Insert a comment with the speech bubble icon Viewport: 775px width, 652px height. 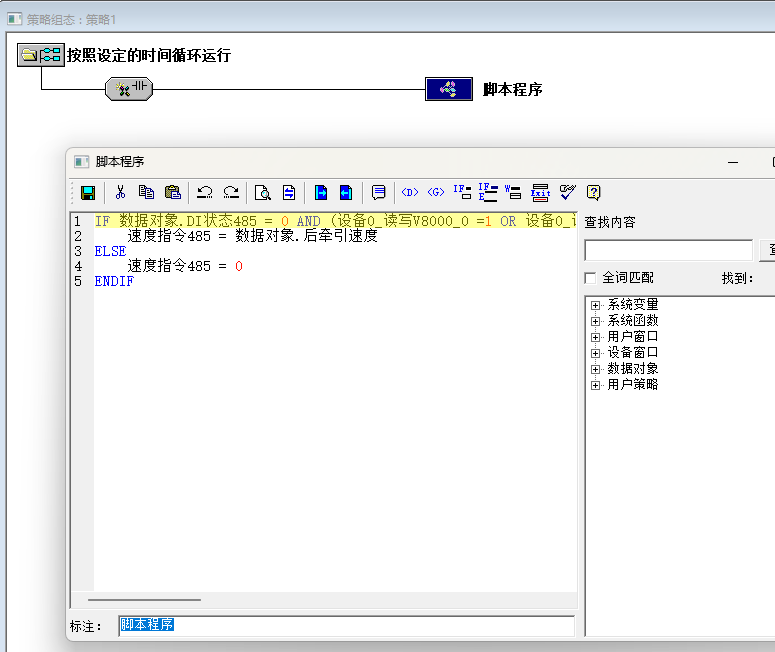pos(379,192)
